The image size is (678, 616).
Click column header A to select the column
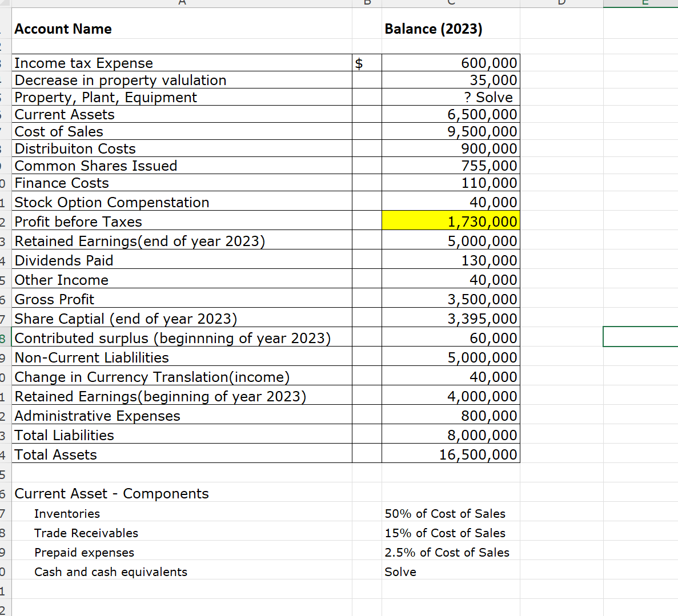tap(182, 3)
